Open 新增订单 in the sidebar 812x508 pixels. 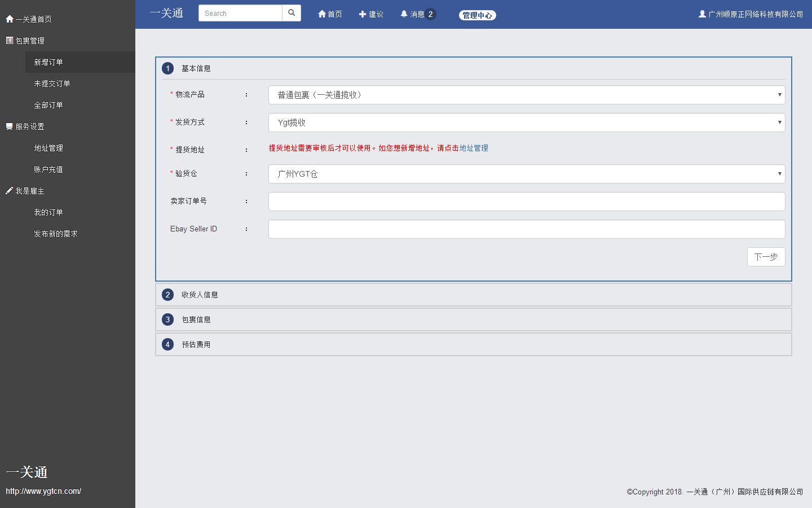[x=80, y=62]
